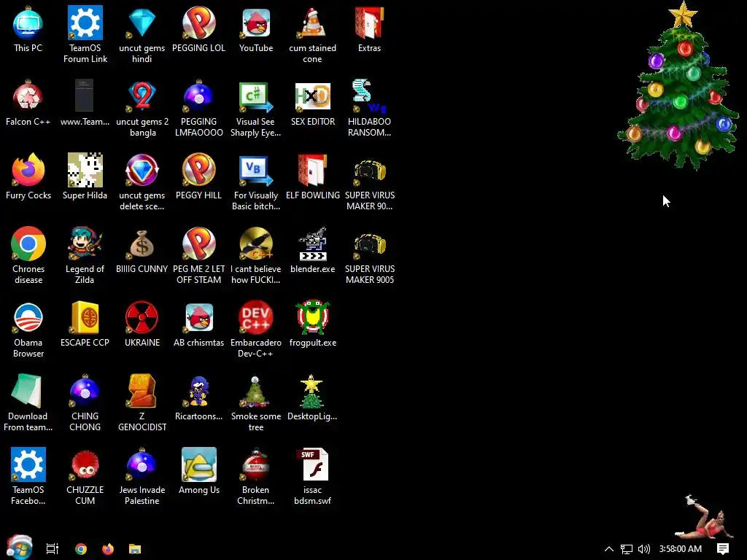Open File Explorer from the taskbar
Screen dimensions: 747x560
(135, 549)
